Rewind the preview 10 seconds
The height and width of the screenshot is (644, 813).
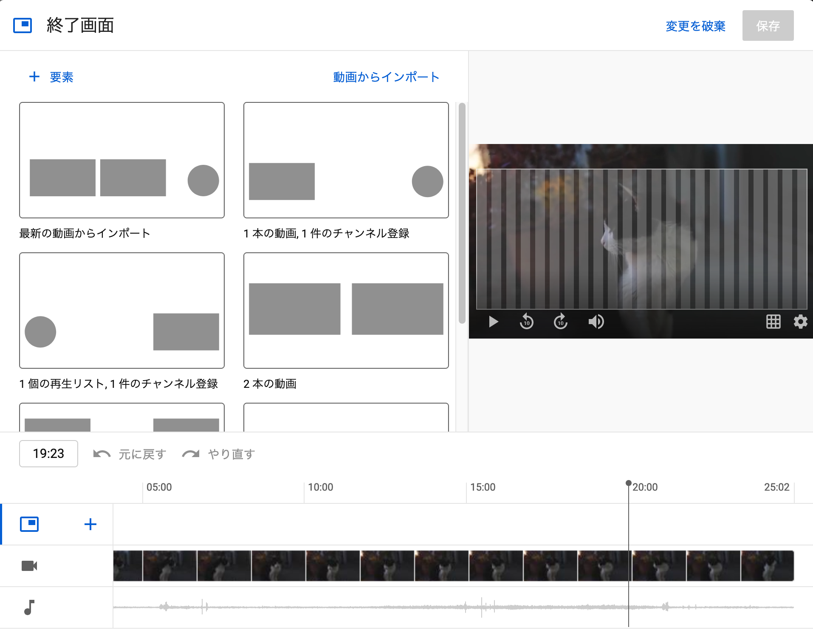(526, 322)
